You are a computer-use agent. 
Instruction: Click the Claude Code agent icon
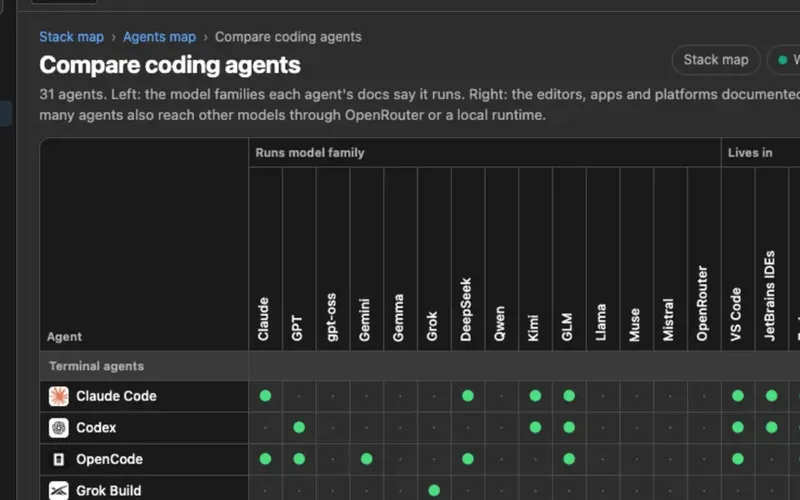tap(59, 396)
